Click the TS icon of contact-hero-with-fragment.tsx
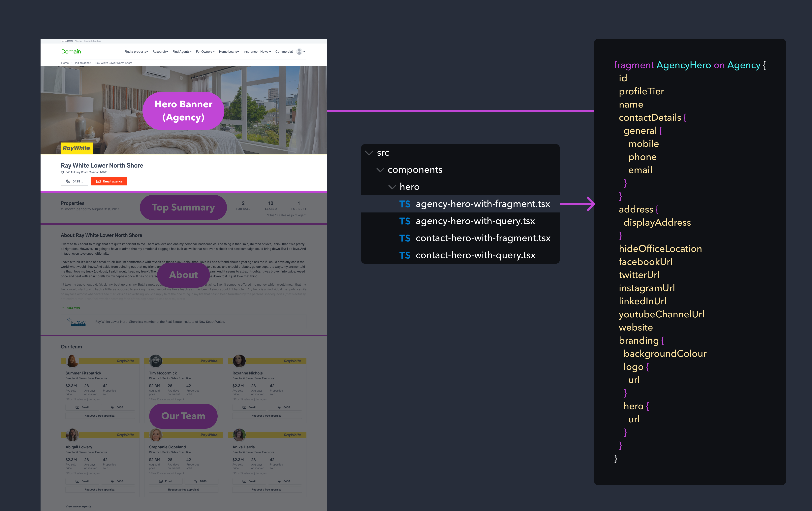 (x=405, y=238)
